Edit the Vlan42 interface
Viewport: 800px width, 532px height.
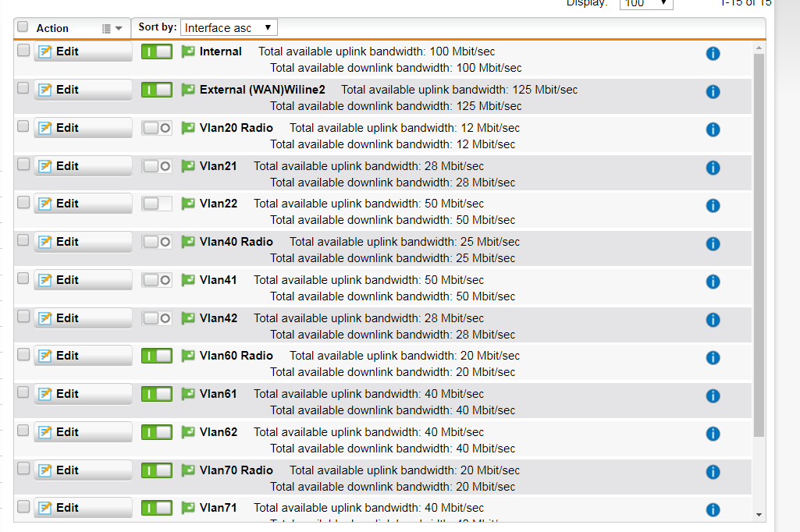click(x=84, y=317)
